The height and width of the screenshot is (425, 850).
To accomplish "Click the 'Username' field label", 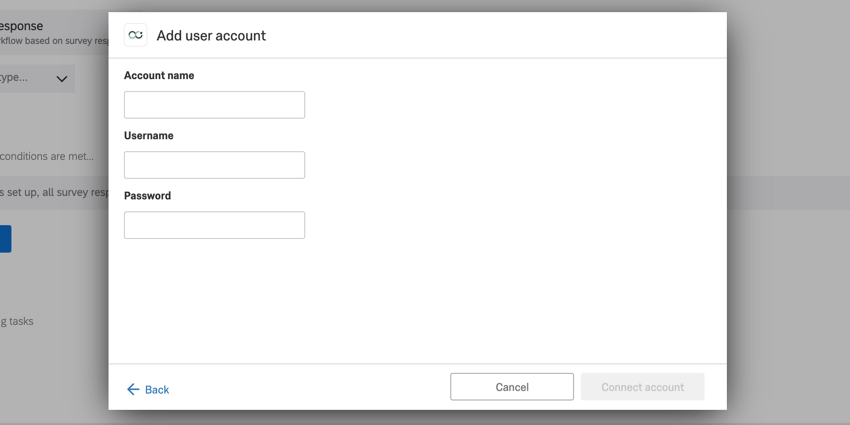I will pos(149,136).
